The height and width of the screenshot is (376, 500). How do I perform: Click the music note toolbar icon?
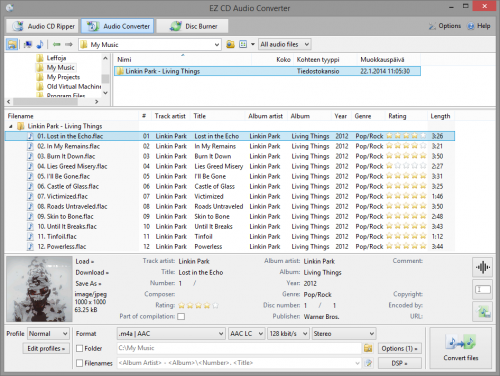tap(40, 44)
